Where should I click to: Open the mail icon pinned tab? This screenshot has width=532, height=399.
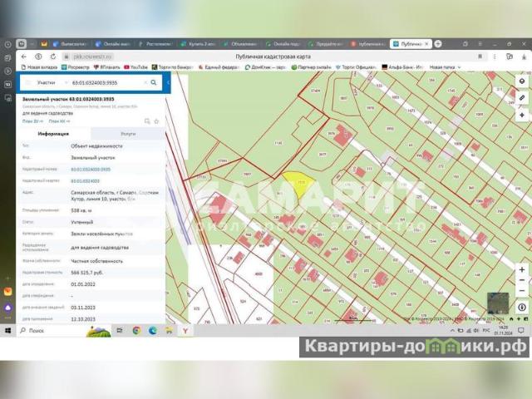(x=44, y=44)
